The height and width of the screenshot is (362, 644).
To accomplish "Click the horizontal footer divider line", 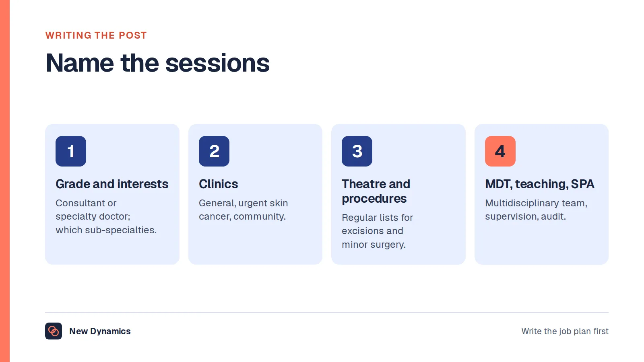I will (327, 313).
